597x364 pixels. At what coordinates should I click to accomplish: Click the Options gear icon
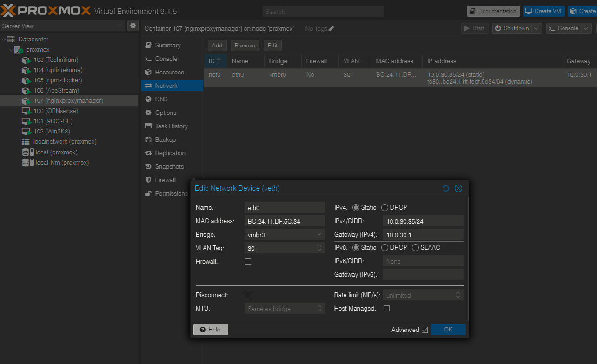click(148, 113)
